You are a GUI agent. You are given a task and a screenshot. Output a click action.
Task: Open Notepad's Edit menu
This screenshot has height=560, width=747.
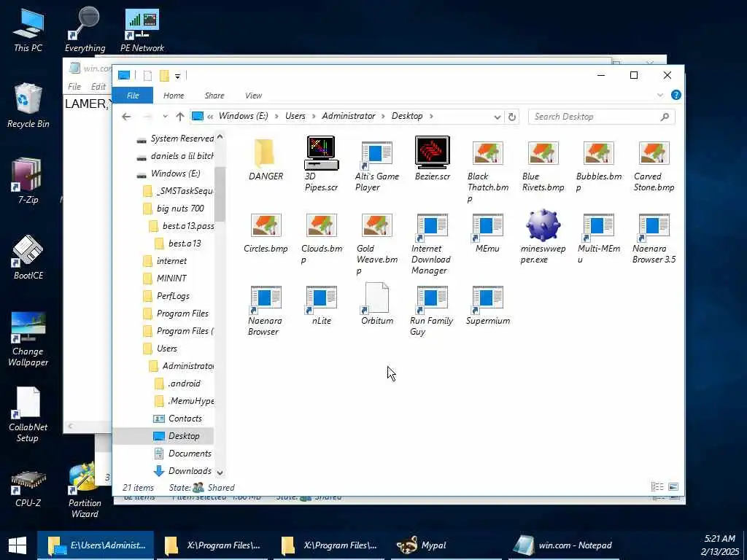click(x=98, y=86)
